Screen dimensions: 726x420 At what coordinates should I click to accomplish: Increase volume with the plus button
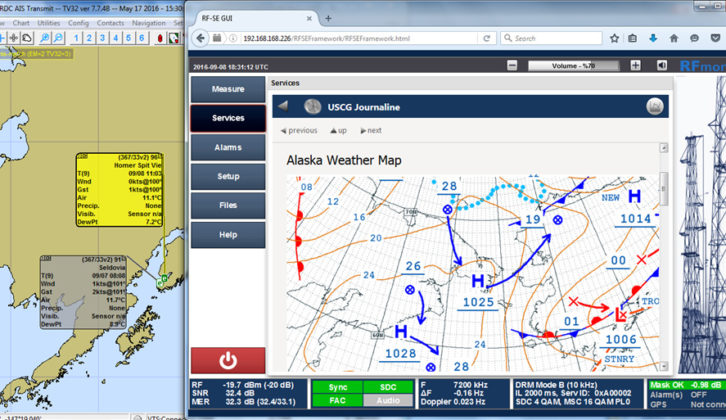[x=635, y=65]
